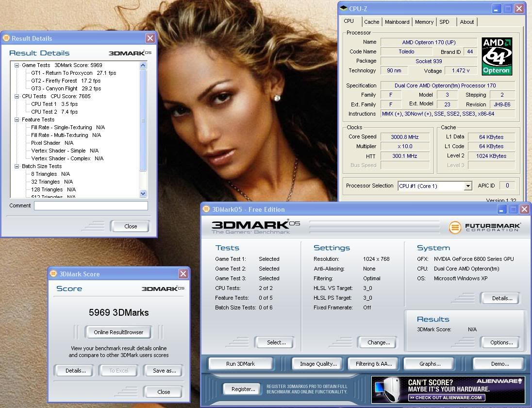Screen dimensions: 532x408
Task: Open Image Quality tool
Action: tap(318, 364)
